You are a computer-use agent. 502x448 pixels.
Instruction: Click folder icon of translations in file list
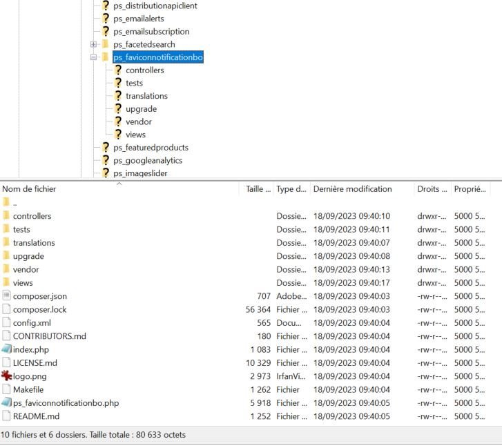(6, 242)
